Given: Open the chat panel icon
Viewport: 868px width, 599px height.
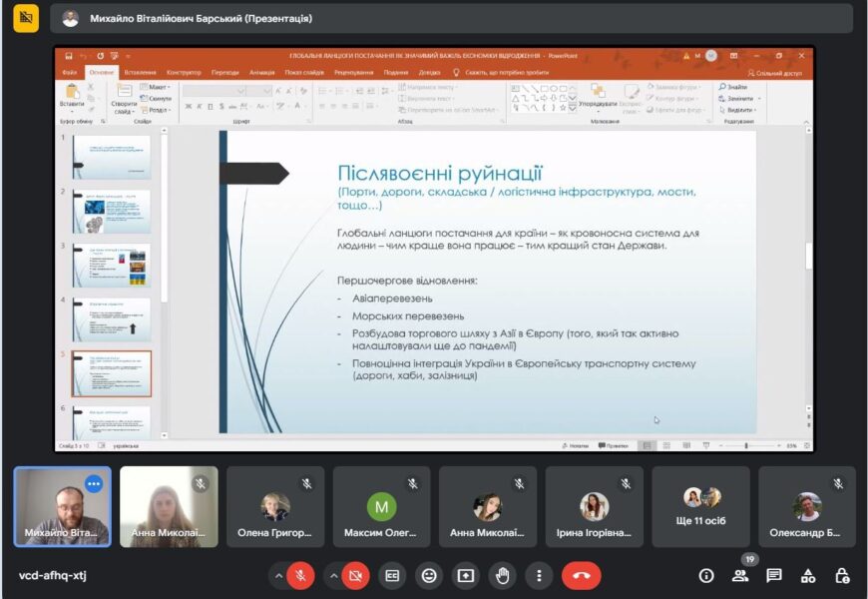Looking at the screenshot, I should (774, 575).
